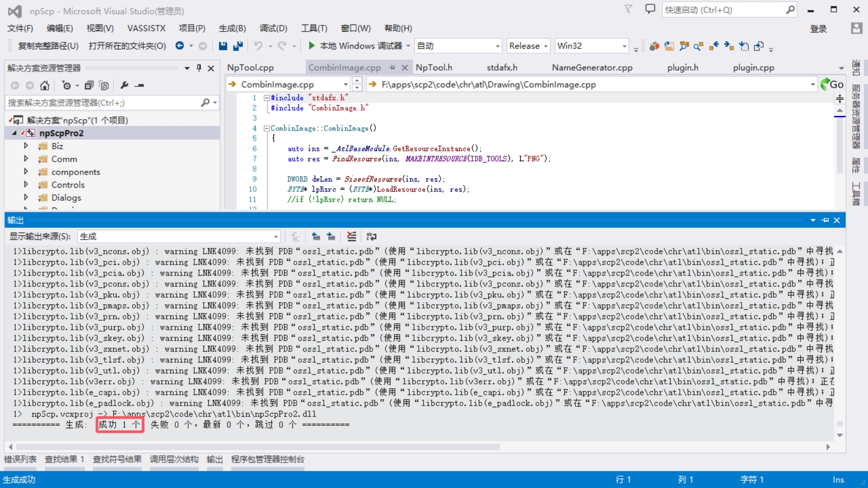Viewport: 868px width, 488px height.
Task: Pin the solution explorer panel
Action: (199, 68)
